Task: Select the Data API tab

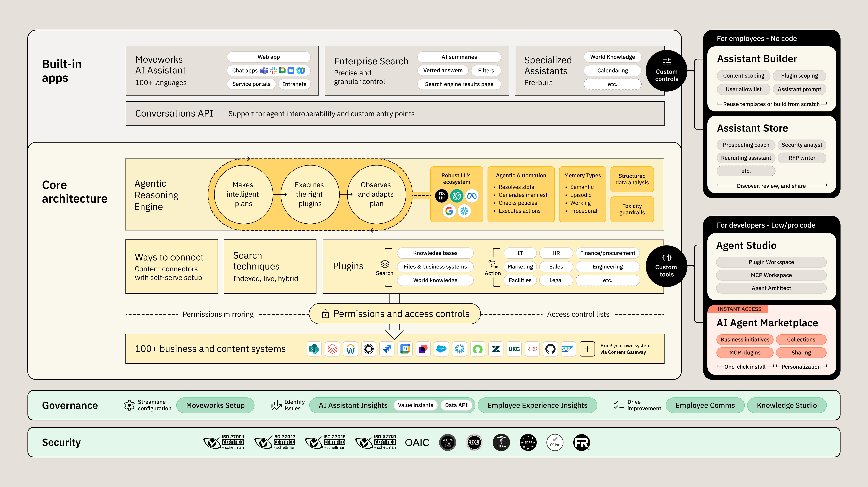Action: pyautogui.click(x=457, y=405)
